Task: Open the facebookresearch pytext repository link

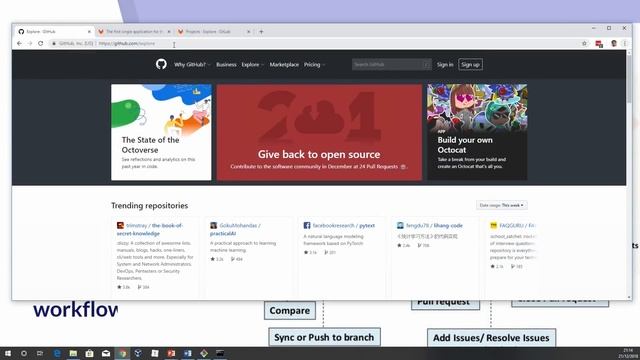Action: coord(344,225)
